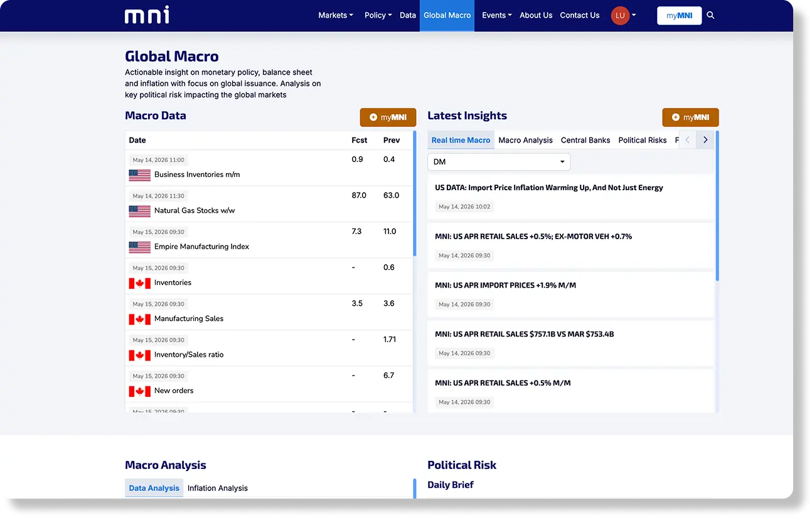Click US flag beside Empire Manufacturing Index
Viewport: 812px width, 518px height.
click(139, 247)
